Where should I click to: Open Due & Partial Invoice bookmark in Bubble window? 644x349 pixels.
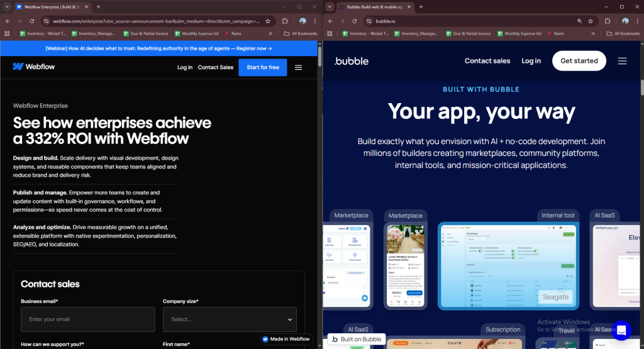tap(468, 34)
